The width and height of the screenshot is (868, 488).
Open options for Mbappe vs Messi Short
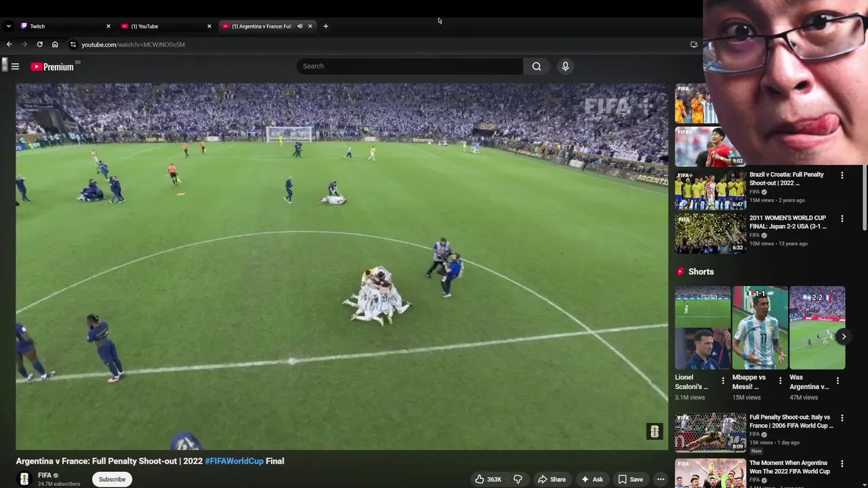click(x=780, y=381)
